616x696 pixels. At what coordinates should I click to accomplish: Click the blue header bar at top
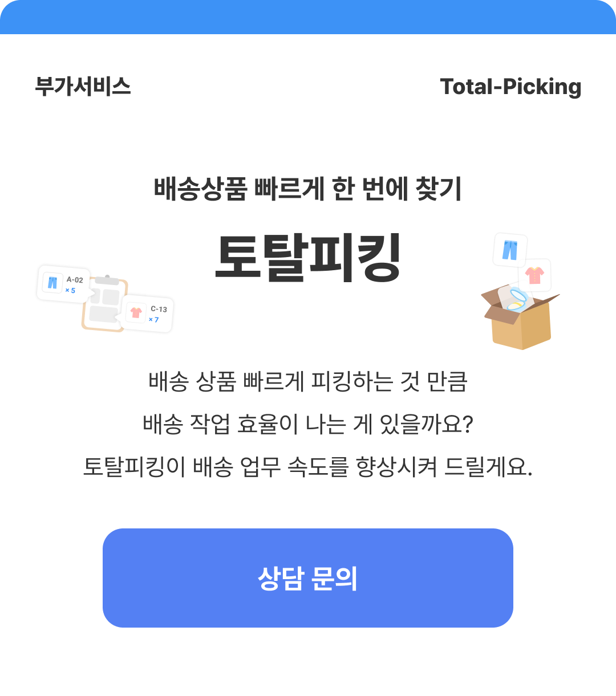(308, 17)
